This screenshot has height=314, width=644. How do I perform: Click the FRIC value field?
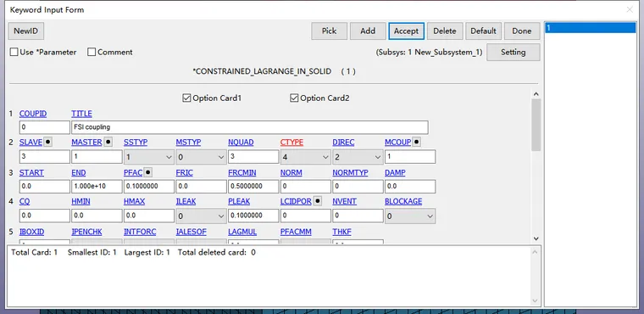(201, 187)
